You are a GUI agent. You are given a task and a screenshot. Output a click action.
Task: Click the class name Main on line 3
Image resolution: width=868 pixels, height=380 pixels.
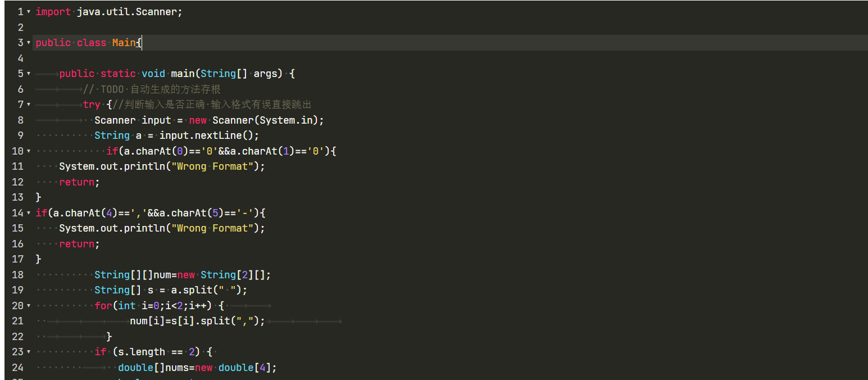(x=124, y=43)
